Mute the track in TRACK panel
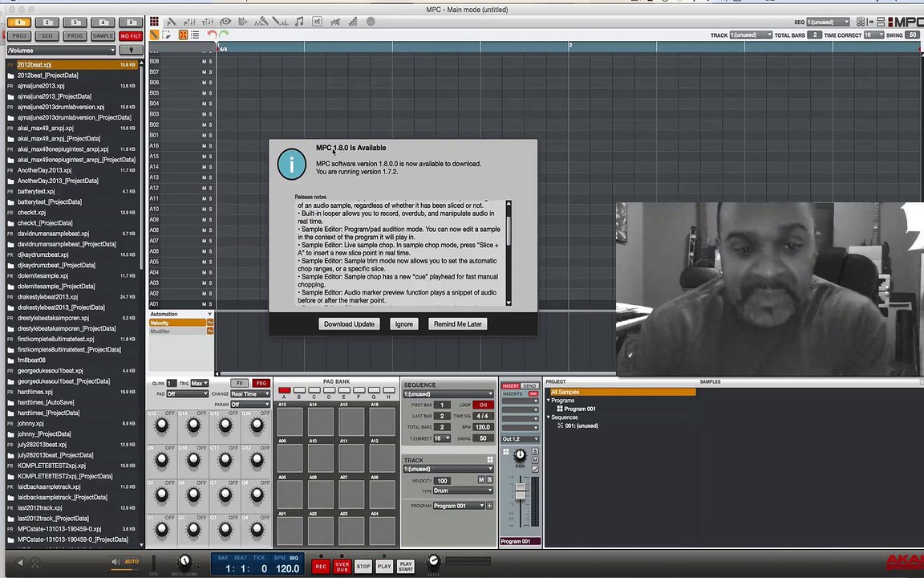 point(481,480)
